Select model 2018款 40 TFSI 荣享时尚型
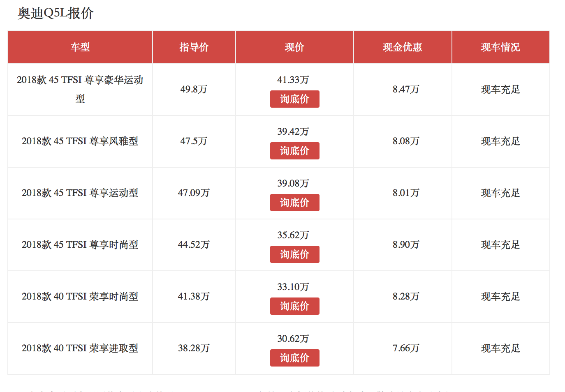This screenshot has height=392, width=565. click(x=80, y=296)
